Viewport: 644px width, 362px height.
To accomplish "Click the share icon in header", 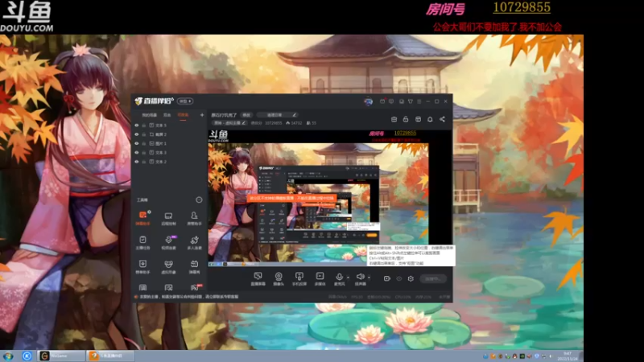I will [x=442, y=119].
